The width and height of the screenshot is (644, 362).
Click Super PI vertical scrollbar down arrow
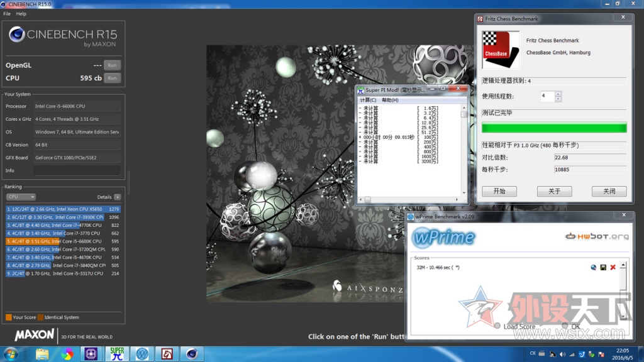[x=464, y=193]
